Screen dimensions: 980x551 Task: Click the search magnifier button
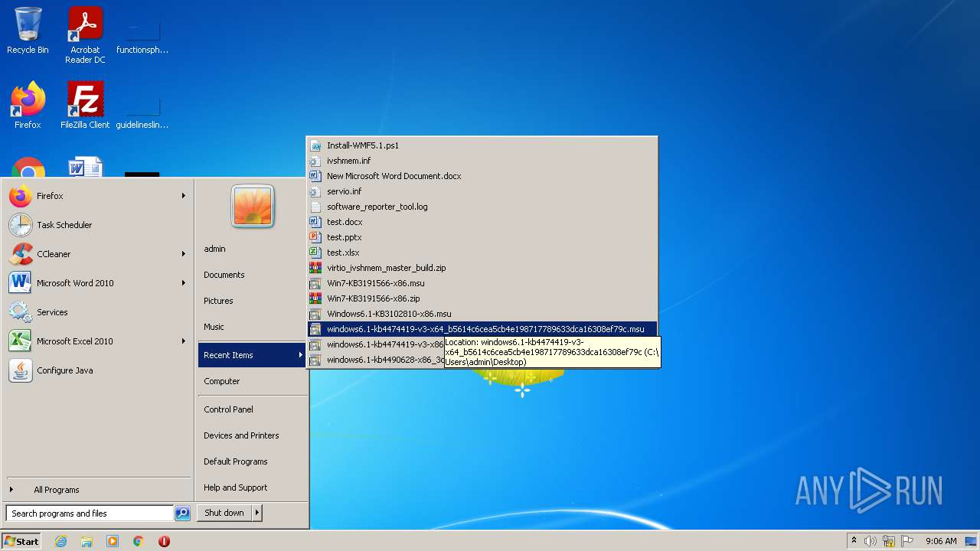point(182,514)
